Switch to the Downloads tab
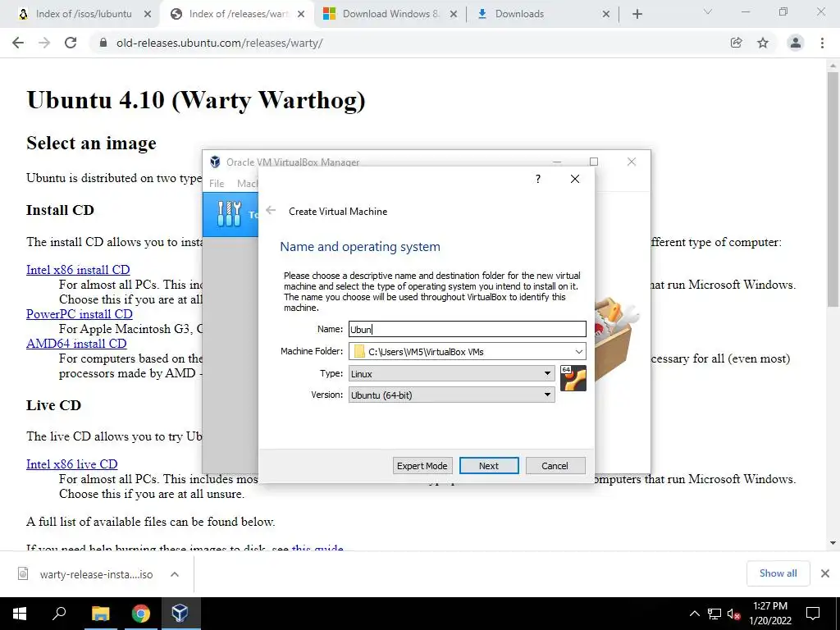Screen dimensions: 840x630 point(518,14)
